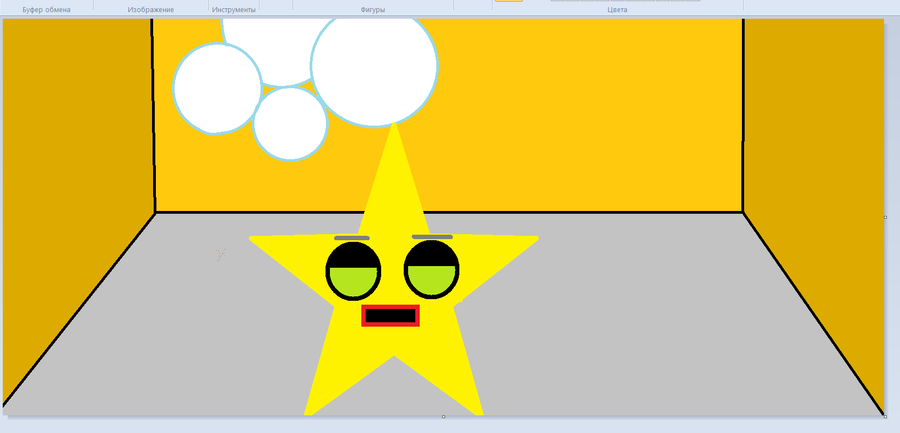Click the 'Цвета' group label
Viewport: 900px width, 433px height.
point(617,10)
